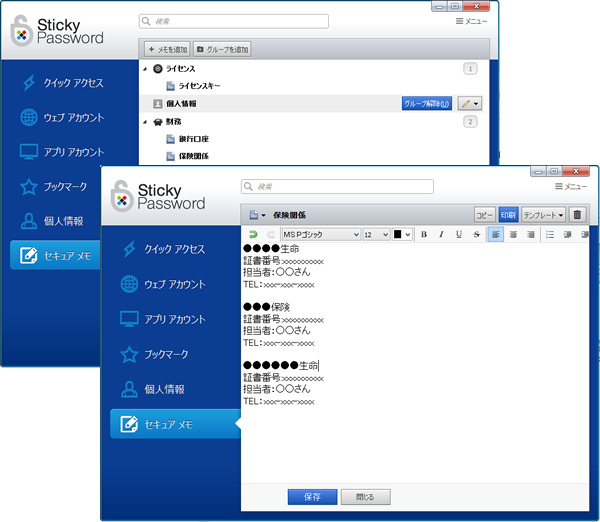Screen dimensions: 600x522
Task: Click the グループ解除 button
Action: coord(427,103)
